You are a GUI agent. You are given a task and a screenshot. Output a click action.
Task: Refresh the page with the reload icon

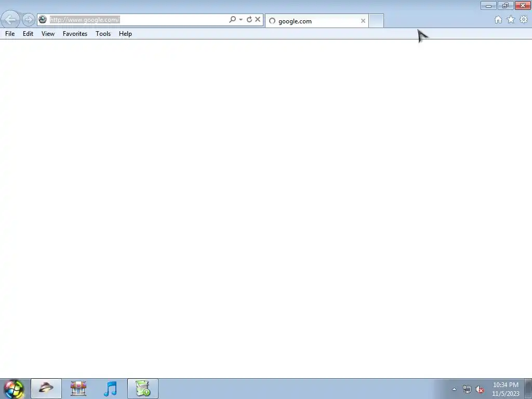point(249,19)
